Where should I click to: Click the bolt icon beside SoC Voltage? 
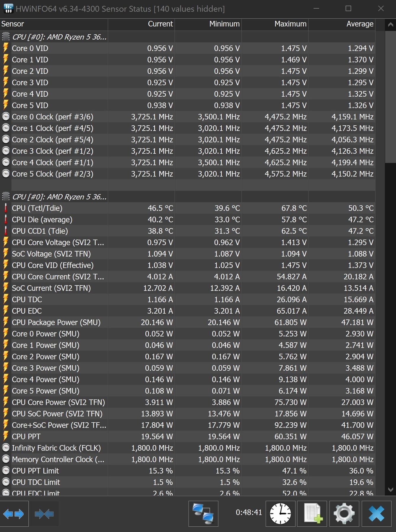pos(6,254)
